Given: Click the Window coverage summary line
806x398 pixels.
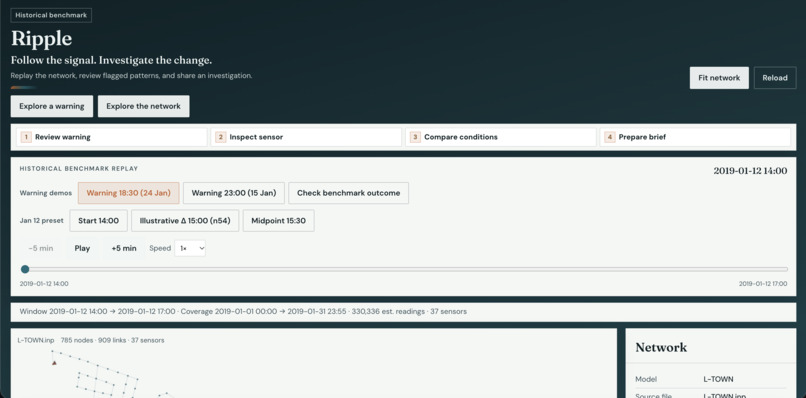Looking at the screenshot, I should coord(243,311).
